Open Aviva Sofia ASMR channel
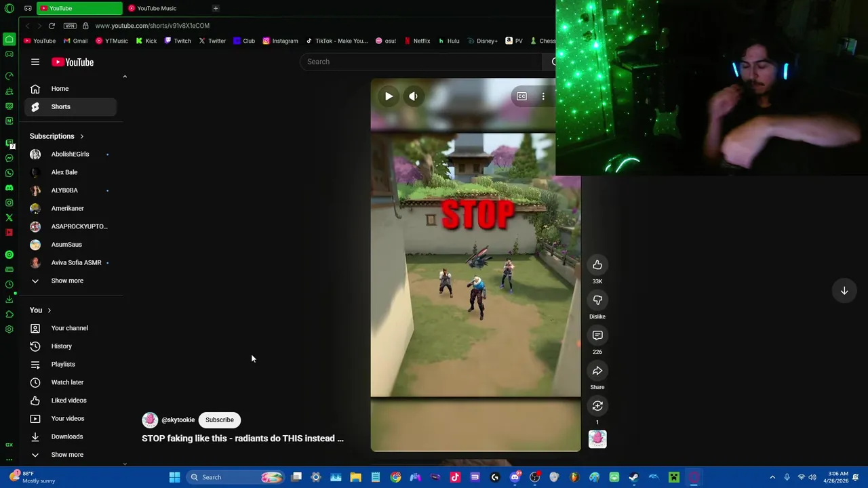Viewport: 868px width, 488px height. coord(71,262)
